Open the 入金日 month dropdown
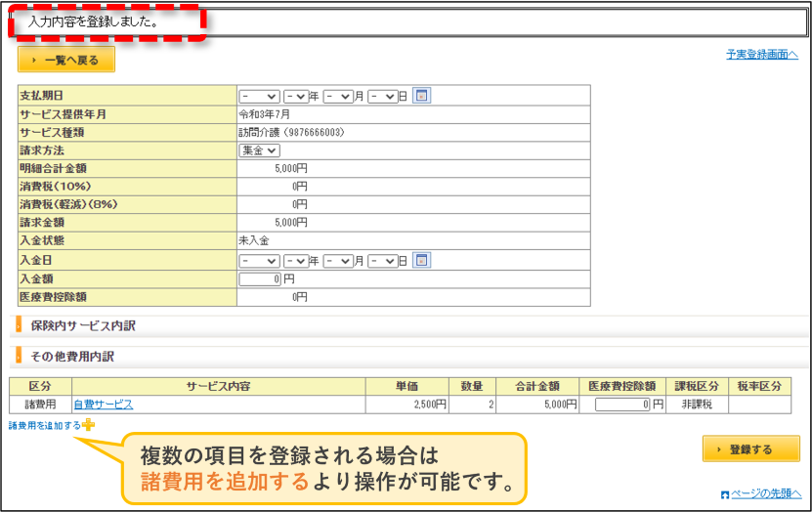812x512 pixels. 338,261
